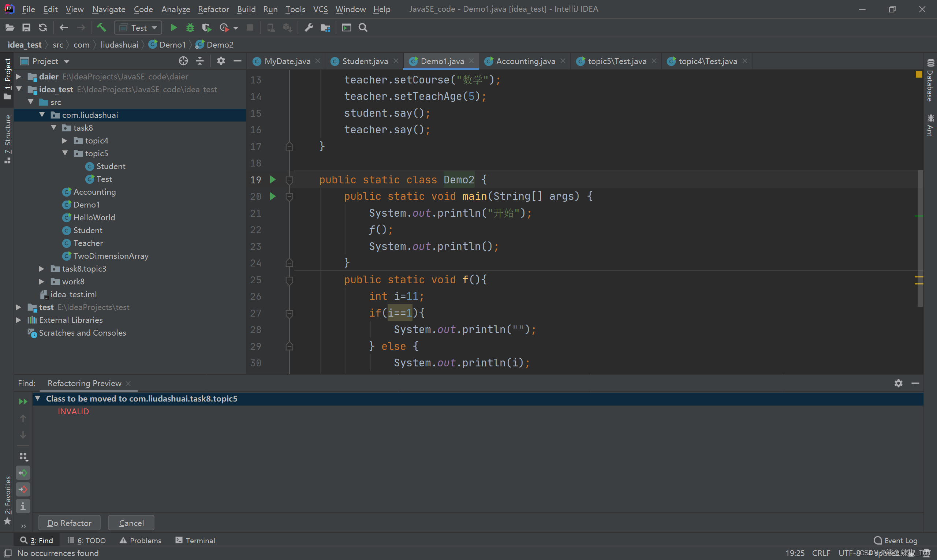This screenshot has width=937, height=560.
Task: Expand External Libraries node
Action: 19,320
